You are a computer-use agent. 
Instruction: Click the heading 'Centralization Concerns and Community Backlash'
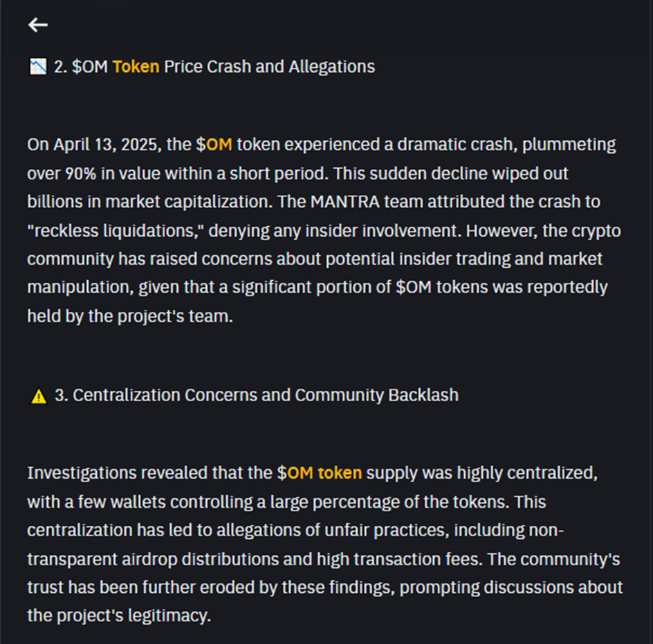coord(266,395)
